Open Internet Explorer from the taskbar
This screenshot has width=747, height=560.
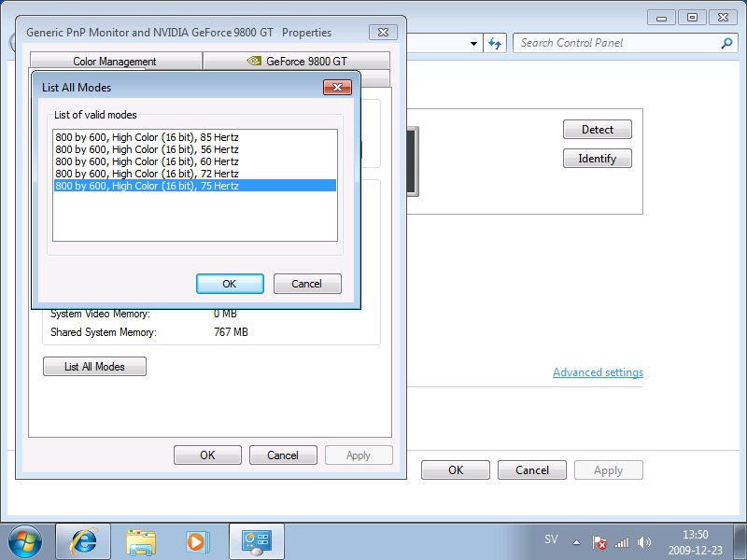click(83, 539)
